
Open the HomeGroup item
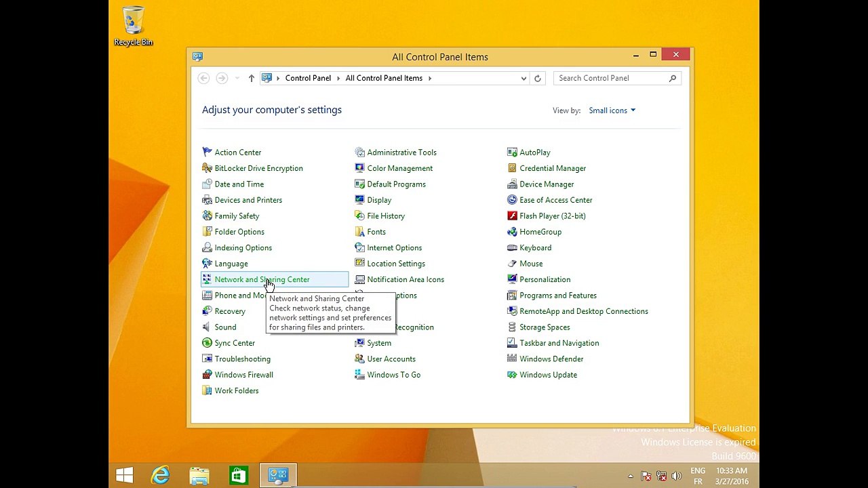(x=540, y=232)
